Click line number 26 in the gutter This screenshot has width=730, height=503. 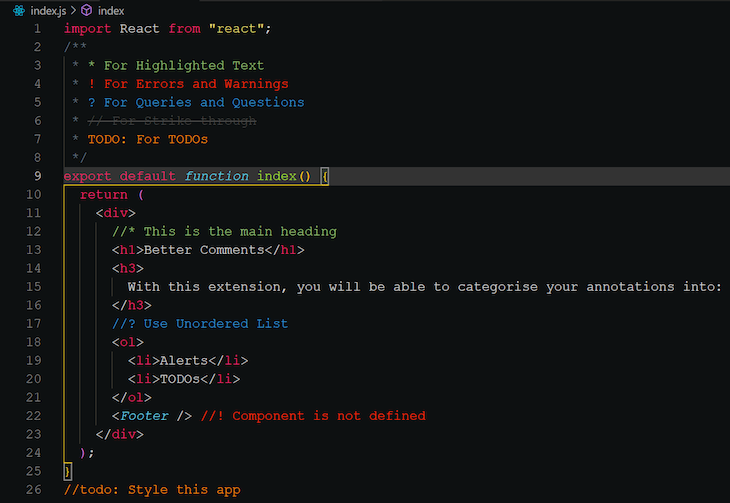(34, 490)
